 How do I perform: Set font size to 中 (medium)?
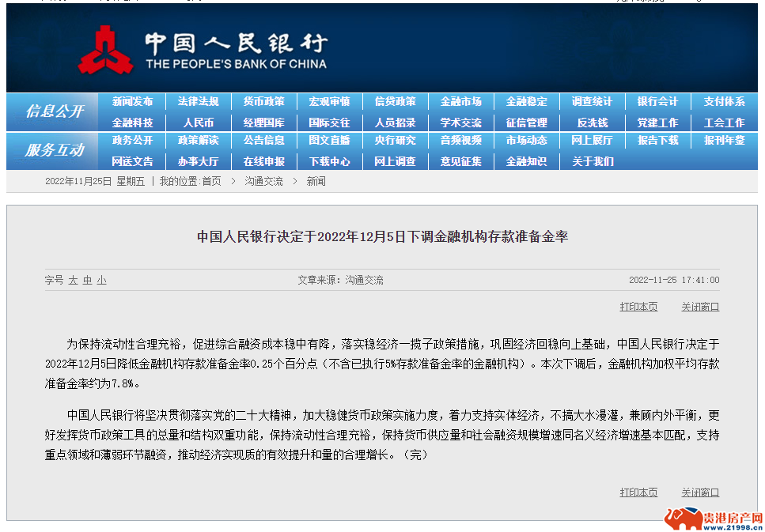point(88,281)
